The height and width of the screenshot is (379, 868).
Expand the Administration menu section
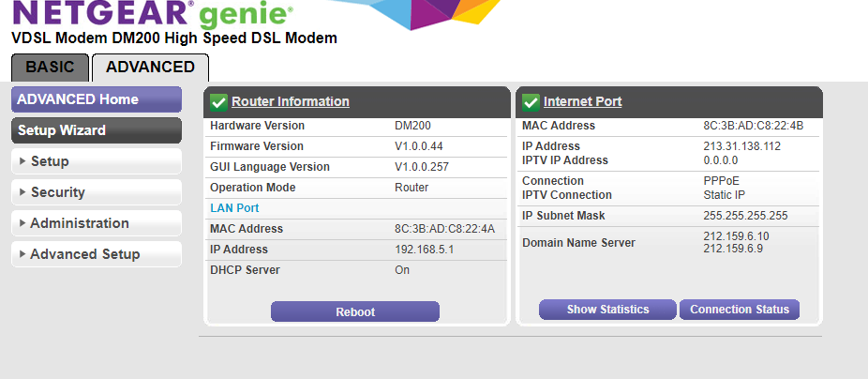click(x=97, y=223)
